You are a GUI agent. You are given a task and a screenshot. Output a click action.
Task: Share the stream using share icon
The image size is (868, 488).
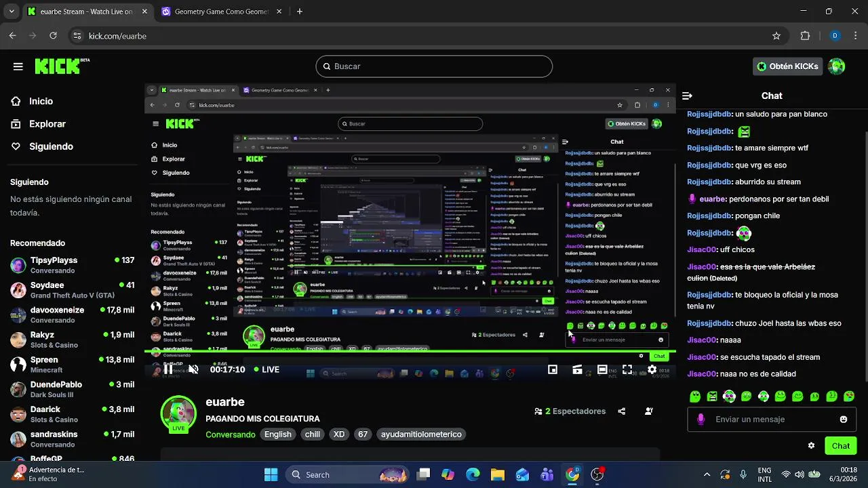tap(622, 411)
